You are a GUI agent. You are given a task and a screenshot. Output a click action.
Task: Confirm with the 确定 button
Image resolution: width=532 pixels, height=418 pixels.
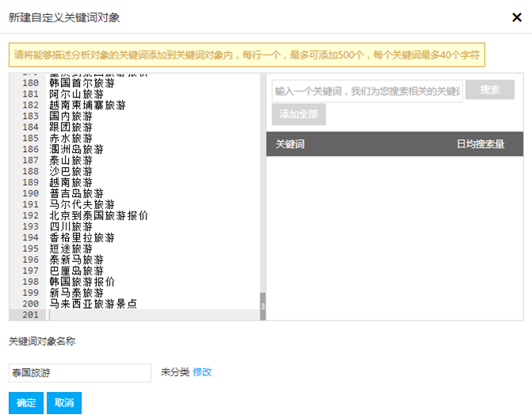[26, 403]
